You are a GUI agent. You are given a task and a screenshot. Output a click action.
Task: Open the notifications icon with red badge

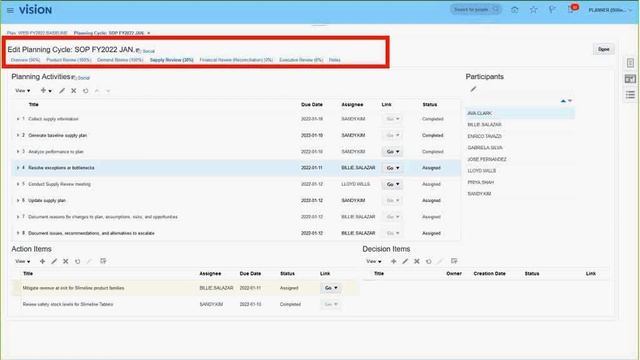(x=572, y=9)
